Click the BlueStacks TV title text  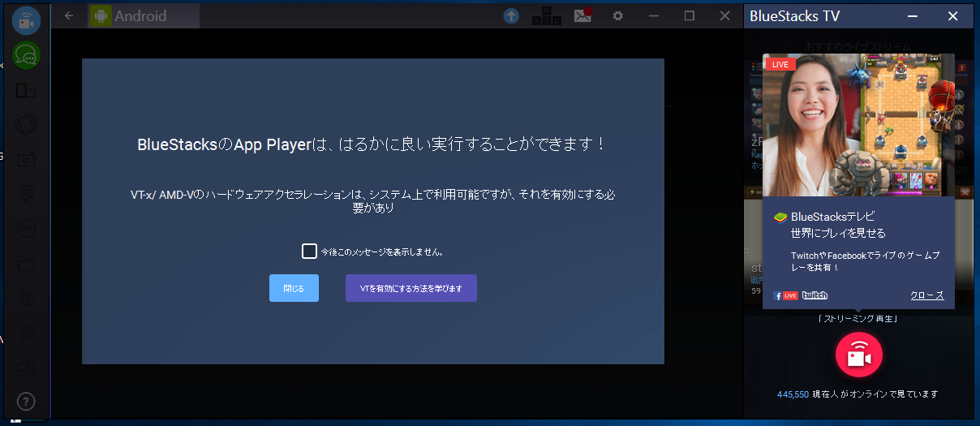click(794, 16)
